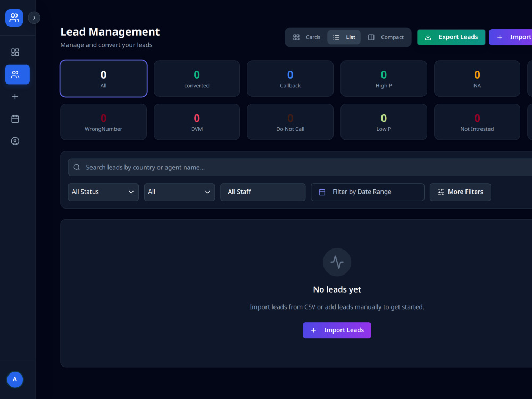Viewport: 532px width, 399px height.
Task: Select the highlighted leads icon in sidebar
Action: click(x=18, y=74)
